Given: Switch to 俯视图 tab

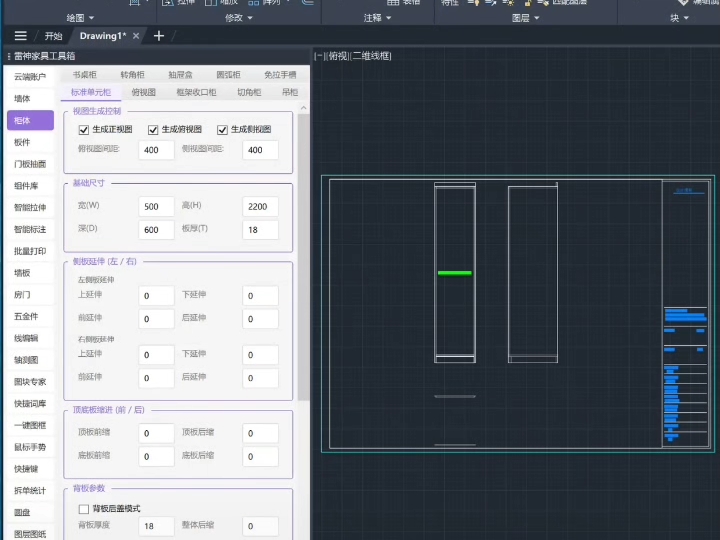Looking at the screenshot, I should 144,92.
